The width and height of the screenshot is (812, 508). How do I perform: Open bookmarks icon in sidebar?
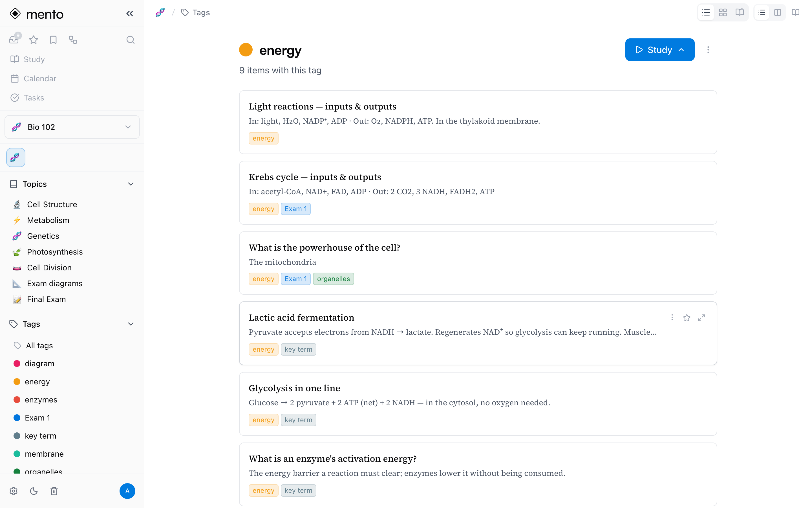53,40
